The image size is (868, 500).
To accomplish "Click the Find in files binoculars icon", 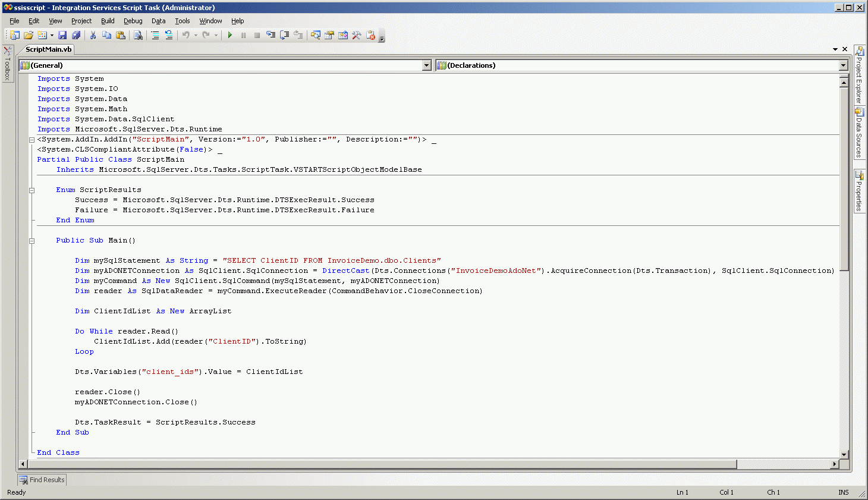I will click(x=138, y=36).
